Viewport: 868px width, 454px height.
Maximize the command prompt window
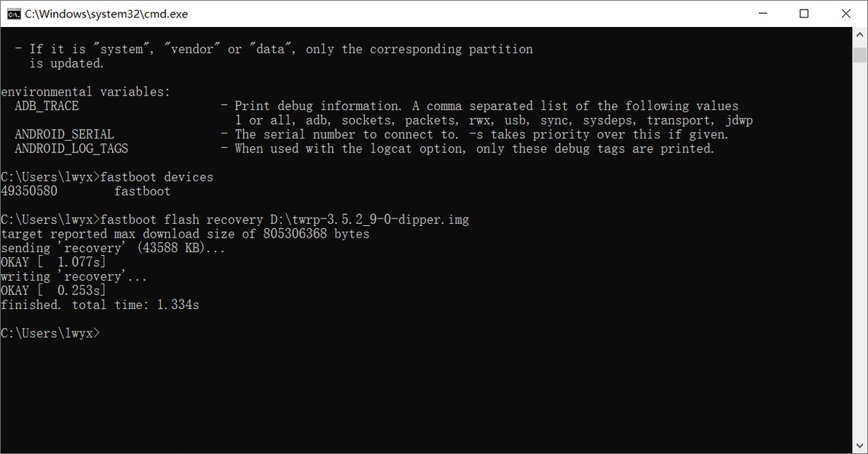pyautogui.click(x=804, y=13)
